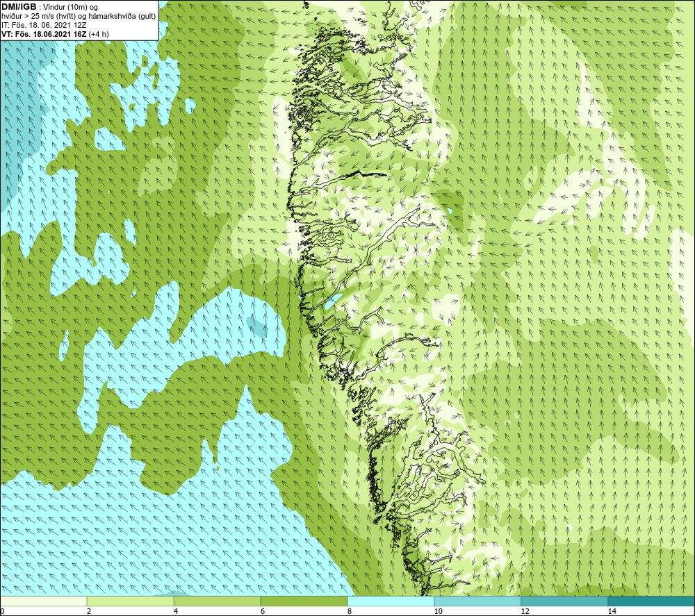Click the legend tick label '8'
The width and height of the screenshot is (695, 616).
click(350, 611)
